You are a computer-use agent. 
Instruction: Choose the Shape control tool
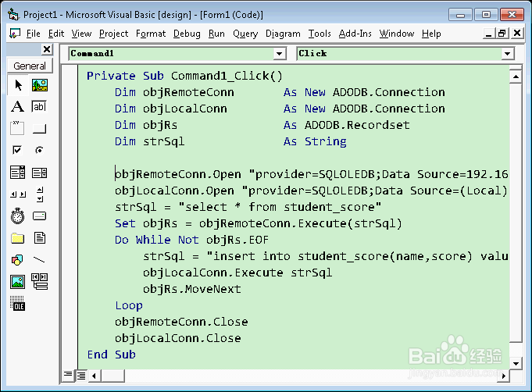pos(17,260)
